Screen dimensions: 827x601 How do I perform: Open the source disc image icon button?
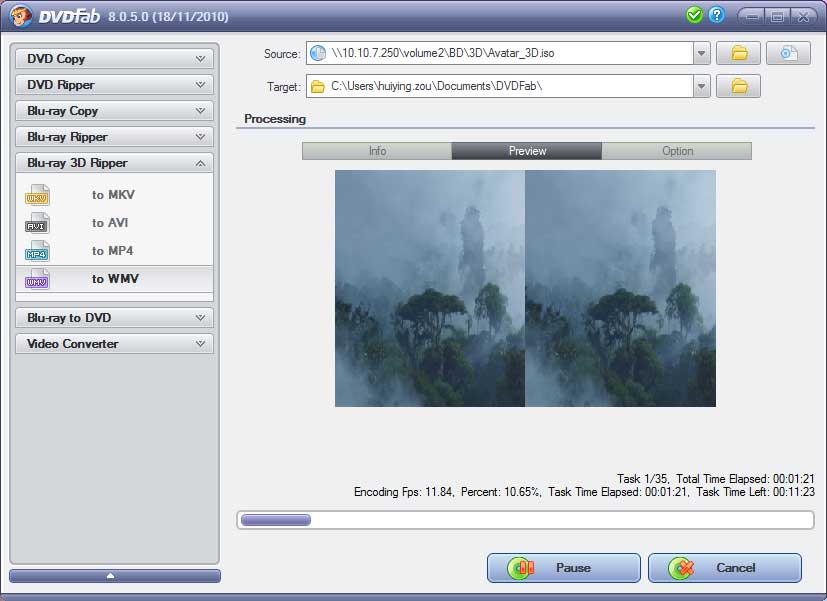[788, 53]
